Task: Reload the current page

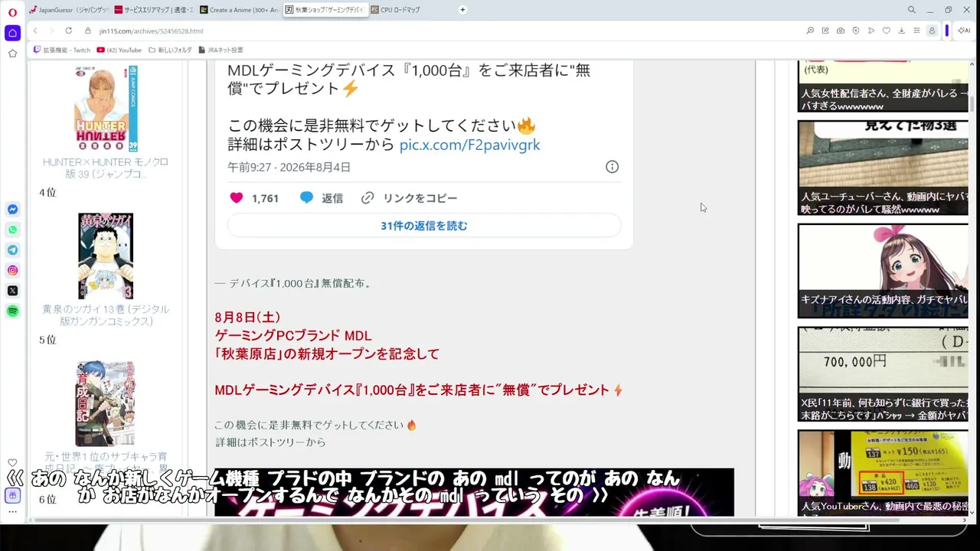Action: point(68,31)
